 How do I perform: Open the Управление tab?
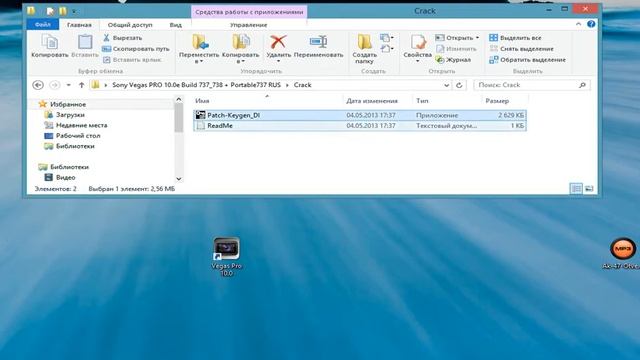(x=249, y=25)
